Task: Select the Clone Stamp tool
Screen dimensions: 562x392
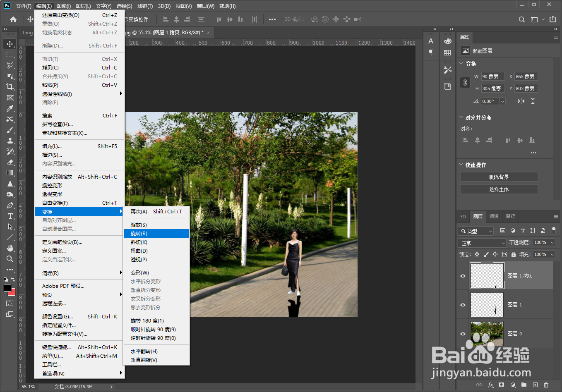Action: (x=10, y=141)
